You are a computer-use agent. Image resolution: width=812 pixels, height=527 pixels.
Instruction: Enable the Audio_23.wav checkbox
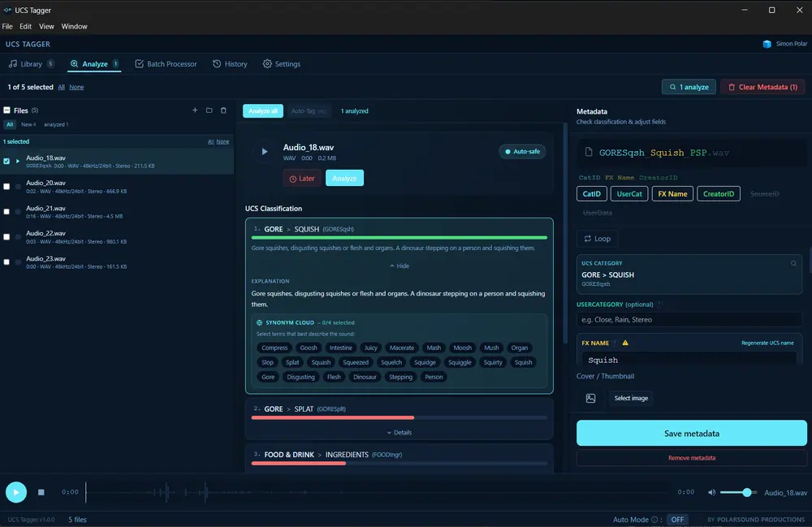6,262
